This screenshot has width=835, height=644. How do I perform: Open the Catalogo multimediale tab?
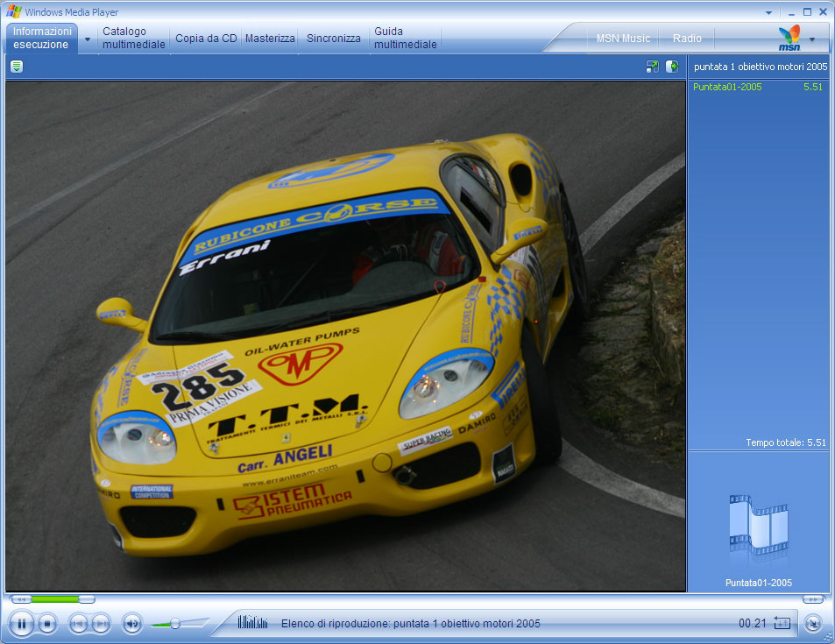pyautogui.click(x=134, y=38)
